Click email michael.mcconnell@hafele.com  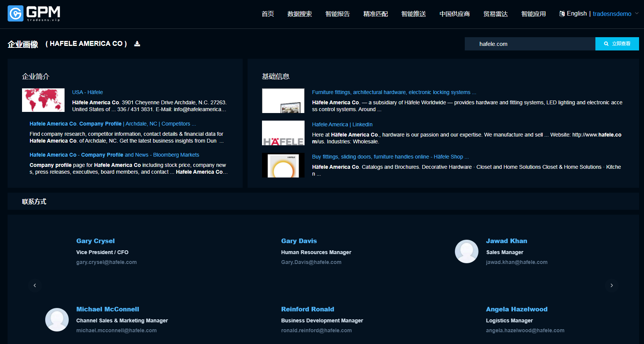(117, 330)
